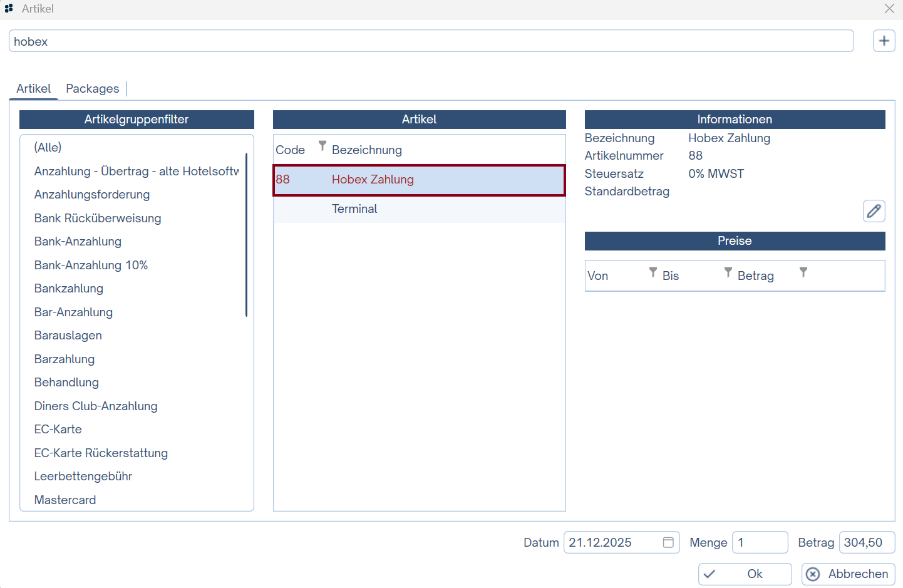The width and height of the screenshot is (903, 588).
Task: Select the Terminal article row
Action: 419,209
